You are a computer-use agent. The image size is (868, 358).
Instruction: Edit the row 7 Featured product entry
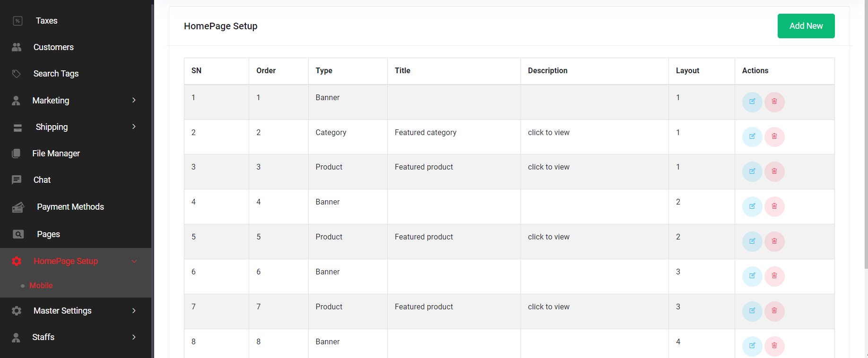click(752, 311)
